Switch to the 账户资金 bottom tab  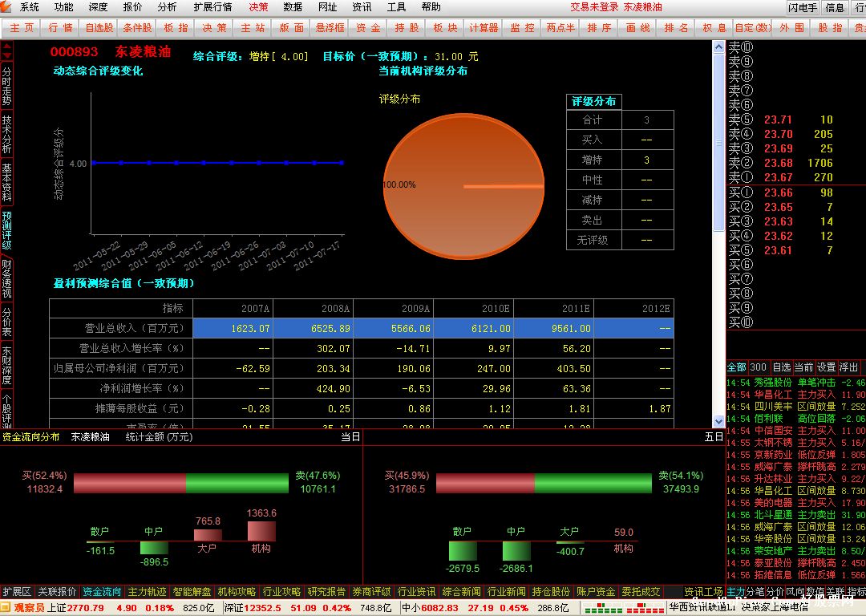click(595, 592)
